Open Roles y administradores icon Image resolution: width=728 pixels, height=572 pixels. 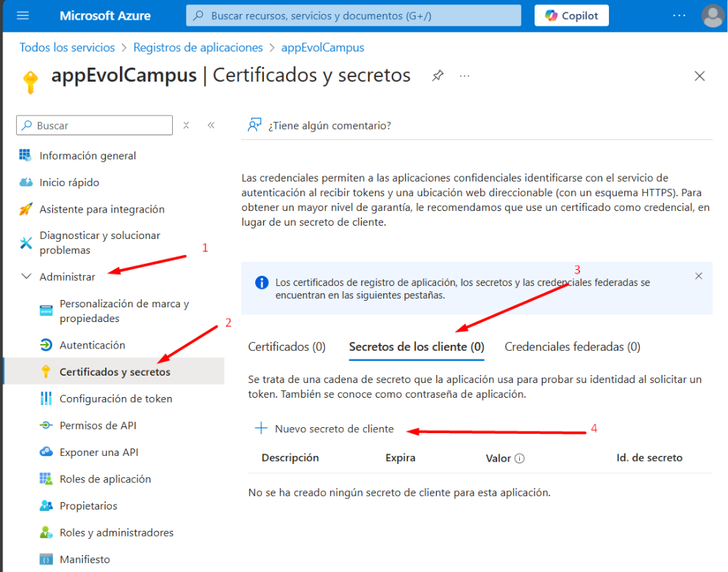tap(46, 532)
